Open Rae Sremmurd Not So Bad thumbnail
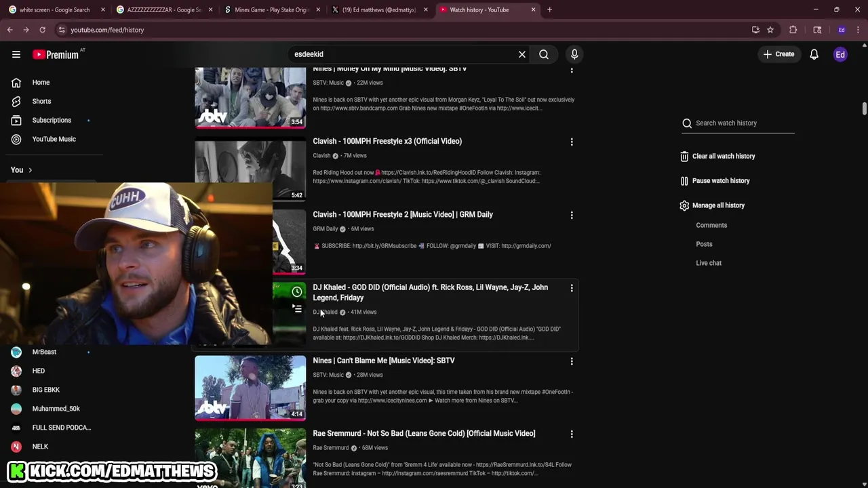Screen dimensions: 868x488 (x=250, y=458)
